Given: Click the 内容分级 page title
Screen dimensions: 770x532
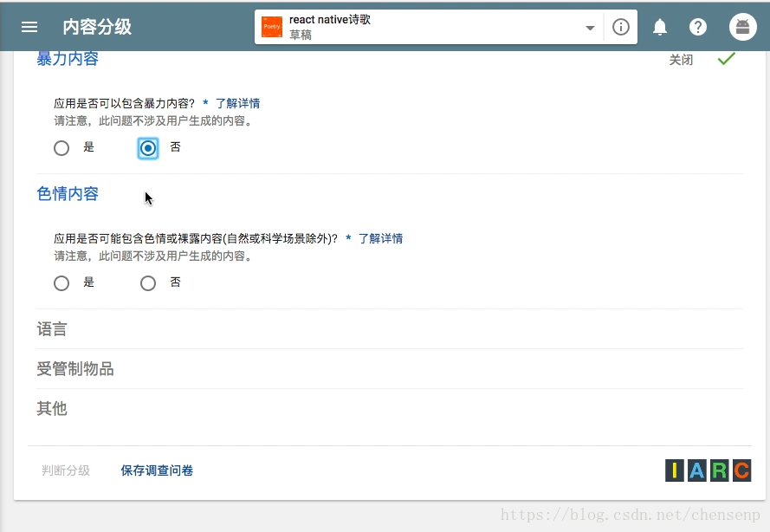Looking at the screenshot, I should click(x=97, y=27).
